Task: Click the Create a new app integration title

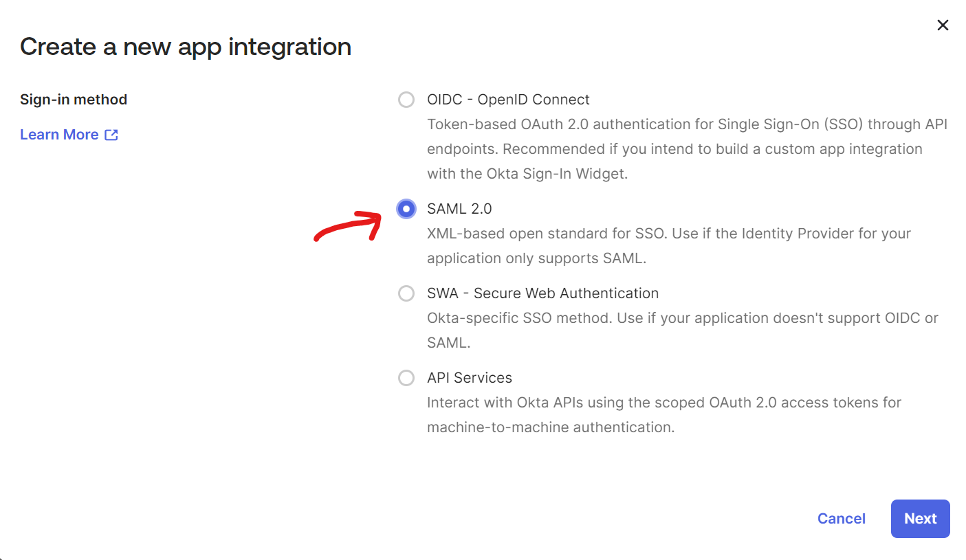Action: point(186,46)
